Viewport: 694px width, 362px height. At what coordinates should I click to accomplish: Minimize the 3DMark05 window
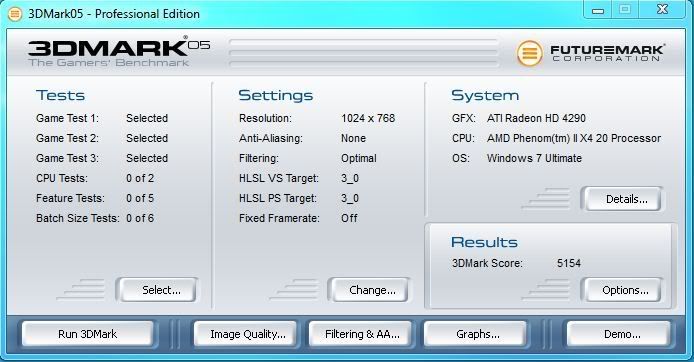[598, 10]
